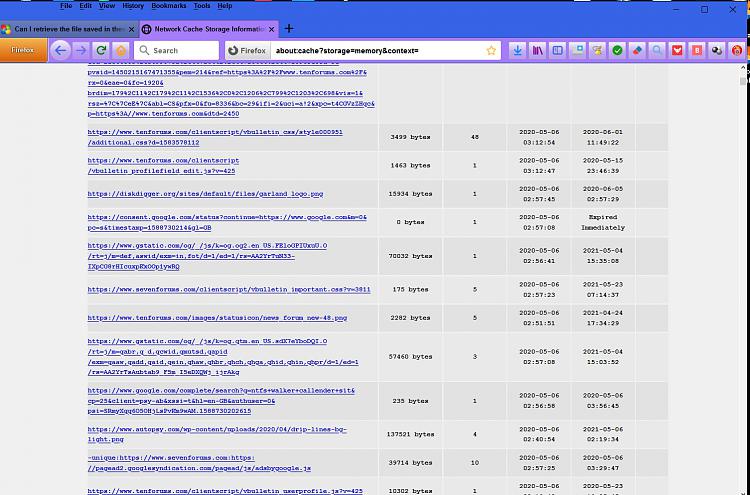Open the Bookmarks menu
Viewport: 750px width, 495px height.
[x=168, y=6]
